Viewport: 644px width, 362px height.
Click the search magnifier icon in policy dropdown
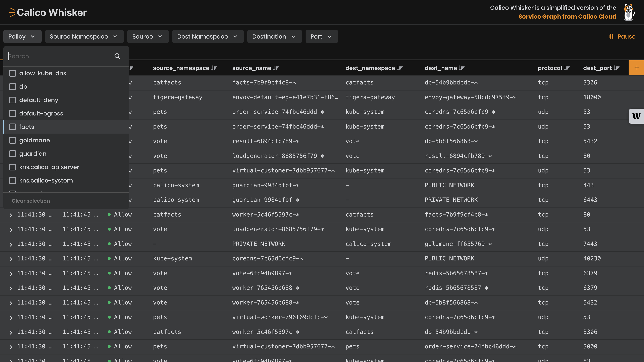[117, 56]
